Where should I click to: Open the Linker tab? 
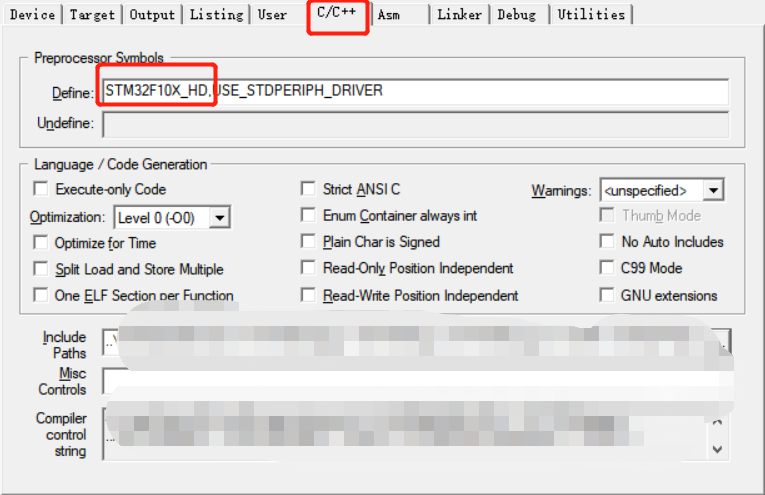click(x=460, y=15)
